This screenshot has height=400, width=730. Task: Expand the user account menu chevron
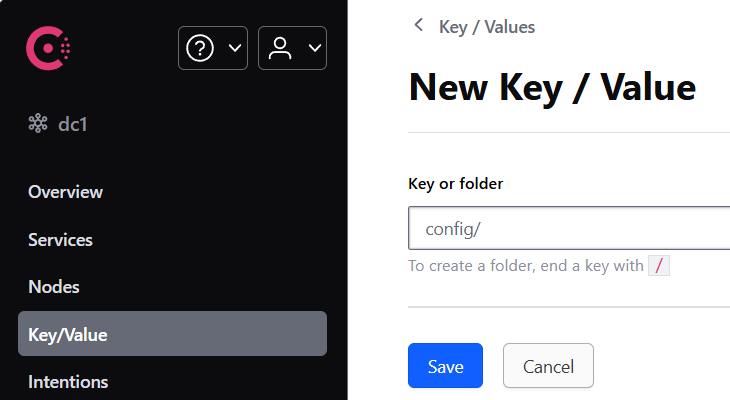pyautogui.click(x=315, y=48)
